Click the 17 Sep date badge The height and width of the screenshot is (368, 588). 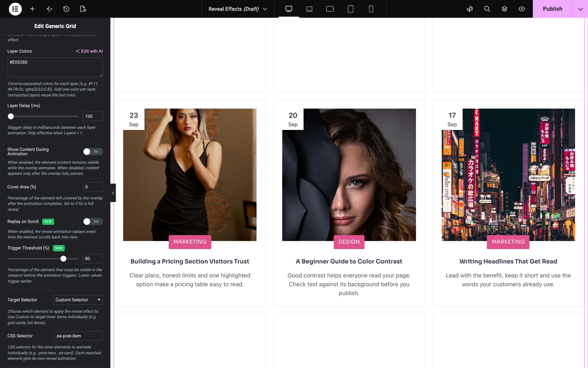pyautogui.click(x=452, y=119)
